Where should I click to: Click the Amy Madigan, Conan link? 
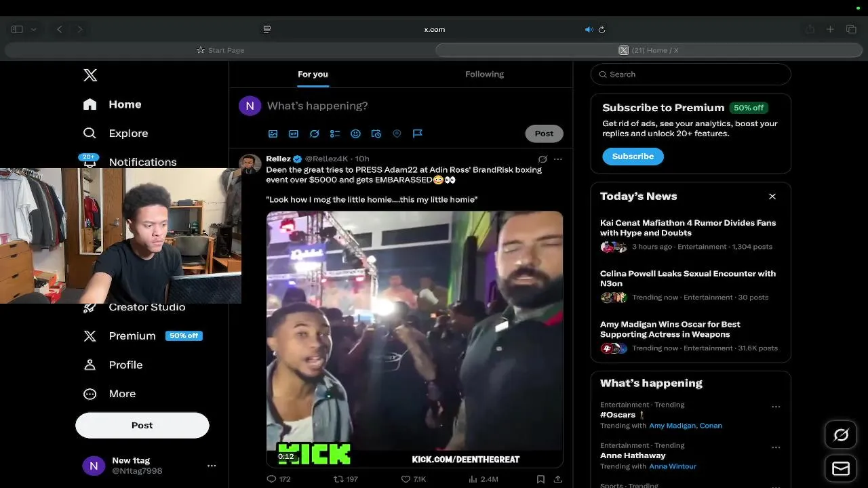coord(686,426)
